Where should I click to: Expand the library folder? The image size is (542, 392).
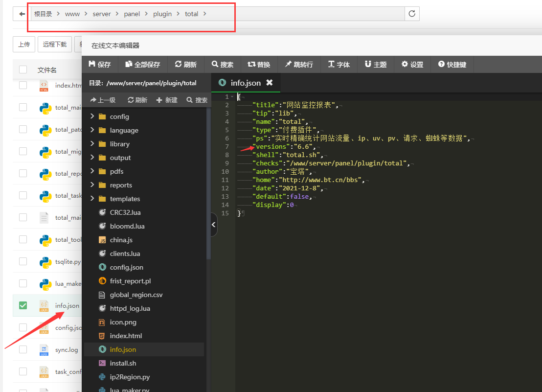tap(92, 143)
